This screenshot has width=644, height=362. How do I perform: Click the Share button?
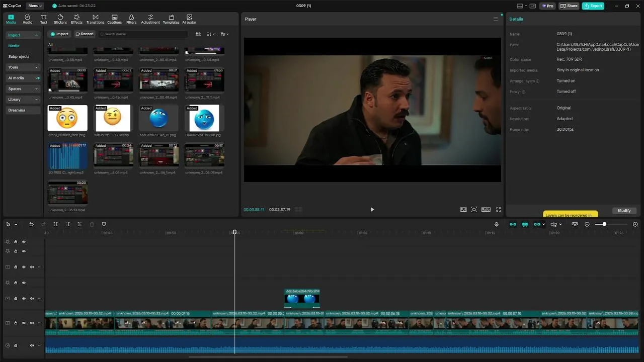click(x=569, y=6)
